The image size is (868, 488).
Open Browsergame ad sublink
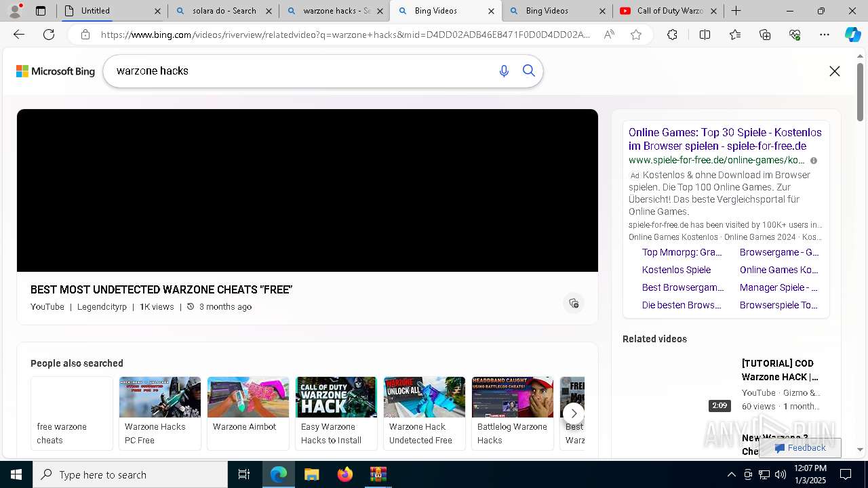point(779,252)
